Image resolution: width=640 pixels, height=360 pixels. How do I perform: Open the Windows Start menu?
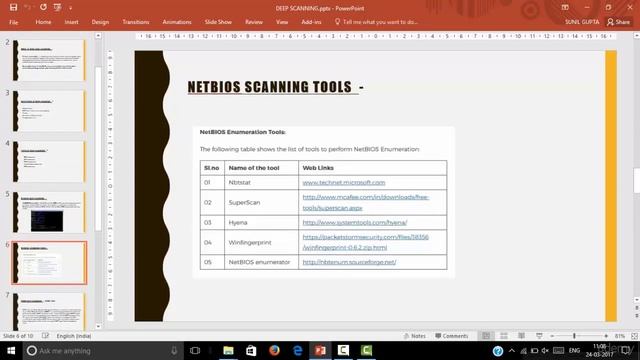point(11,351)
